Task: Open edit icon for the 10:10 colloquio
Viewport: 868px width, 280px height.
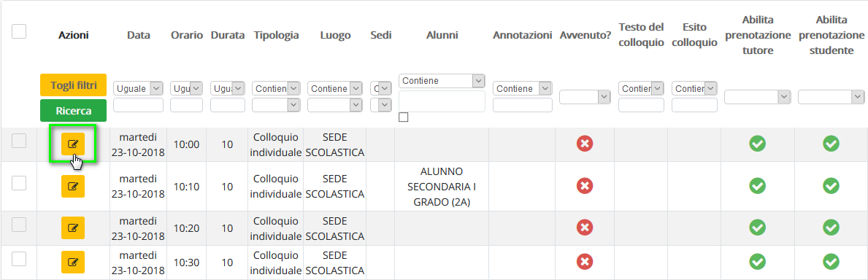Action: 73,187
